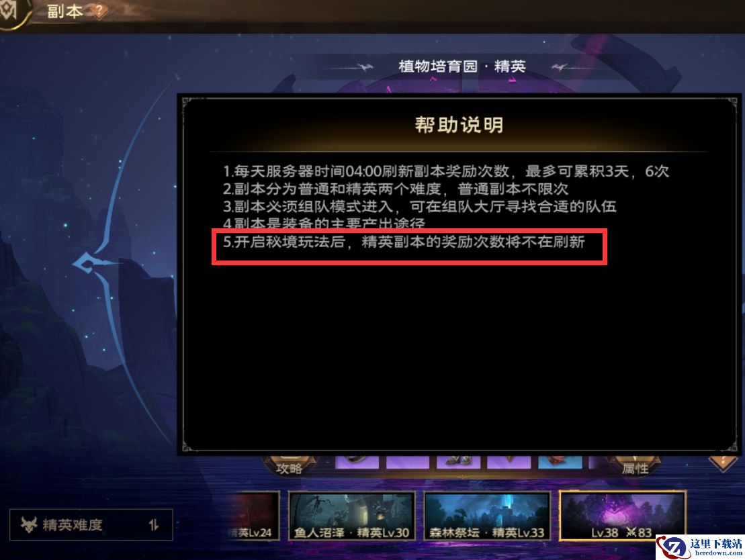Click the orange diamond question mark icon
745x560 pixels.
pos(722,462)
